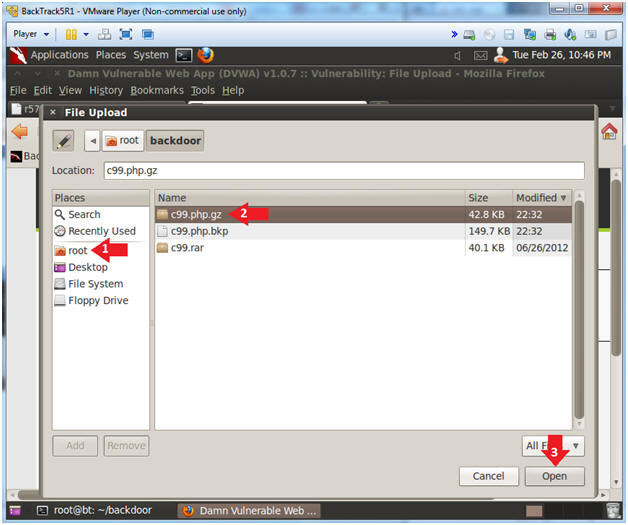The height and width of the screenshot is (525, 628).
Task: Select the file c99.php.gz
Action: [x=363, y=215]
